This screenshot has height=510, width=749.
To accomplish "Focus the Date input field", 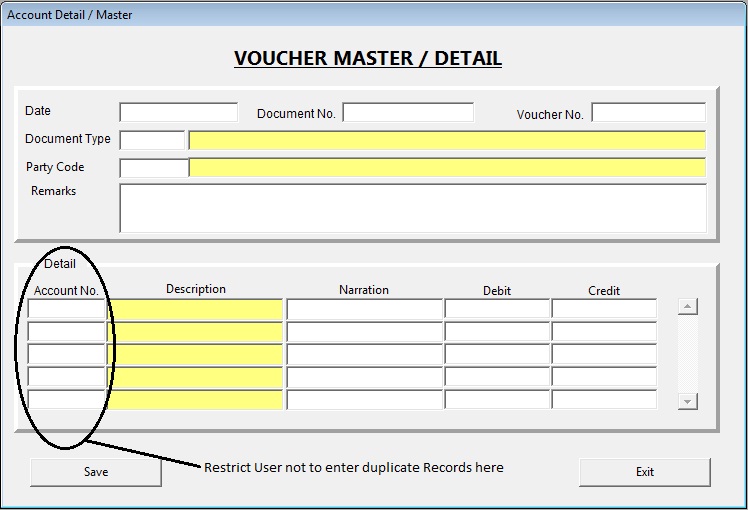I will (x=178, y=112).
